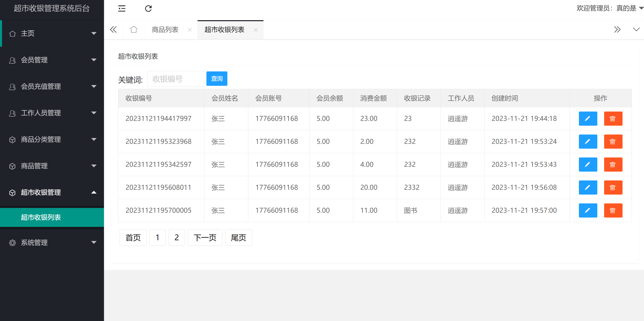Viewport: 644px width, 321px height.
Task: Switch to the 商品列表 tab
Action: tap(165, 30)
